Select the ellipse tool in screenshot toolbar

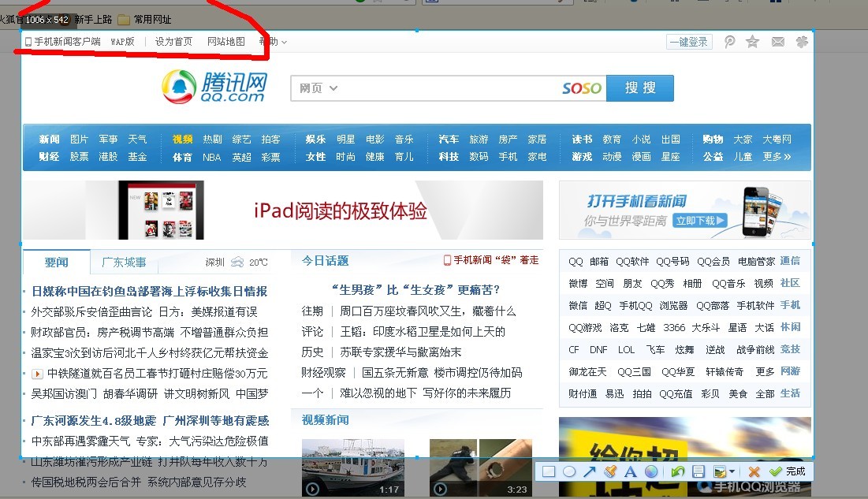click(x=568, y=471)
